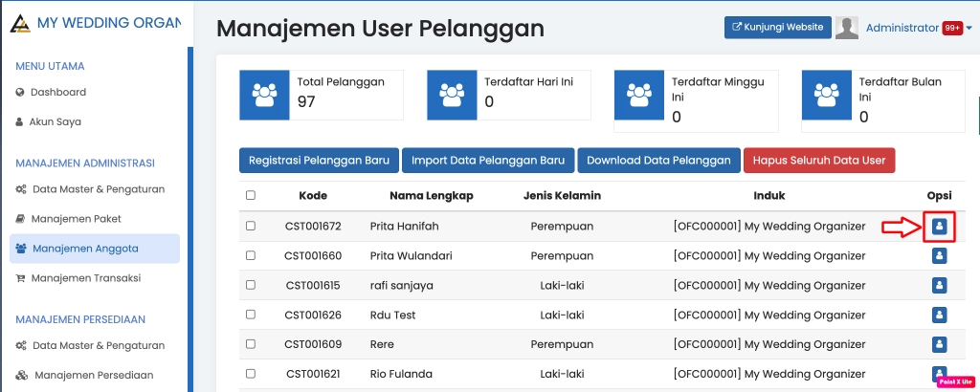The height and width of the screenshot is (392, 980).
Task: Click code CST001672 cell
Action: [313, 227]
